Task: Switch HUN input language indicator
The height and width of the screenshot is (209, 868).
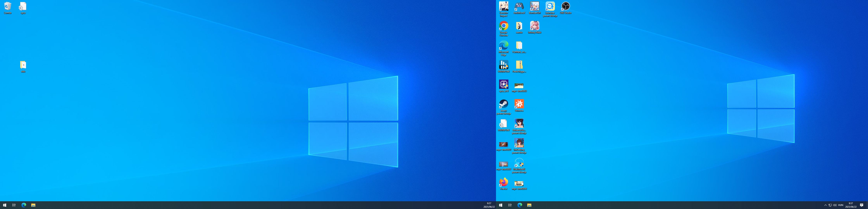Action: coord(841,205)
